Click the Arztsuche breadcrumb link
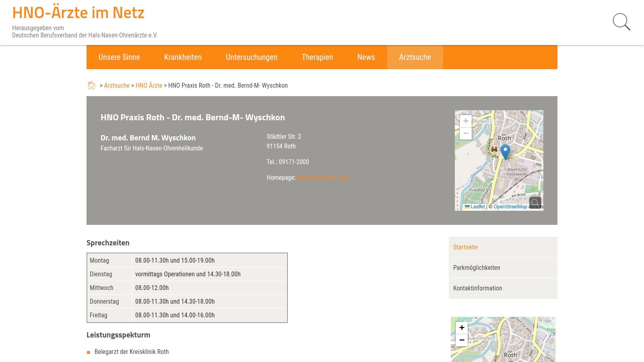The image size is (644, 362). 117,85
